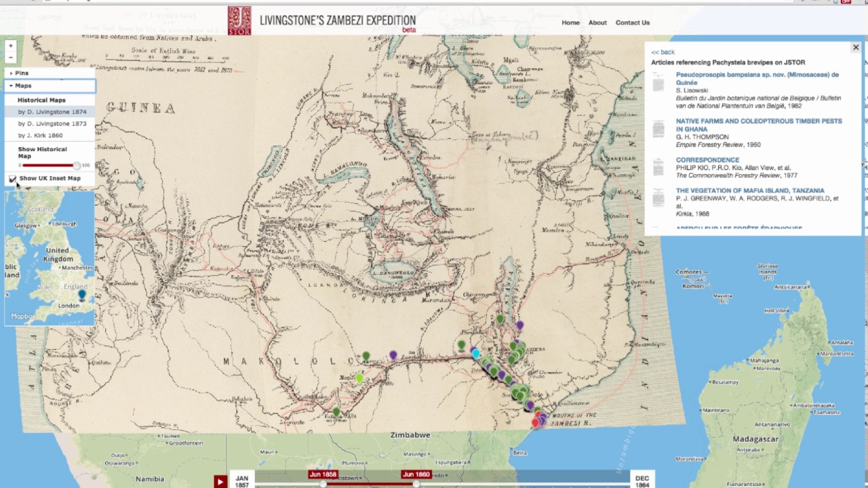Screen dimensions: 868x488
Task: Click 'Empire Forestry Review, 1960' citation
Action: click(718, 144)
